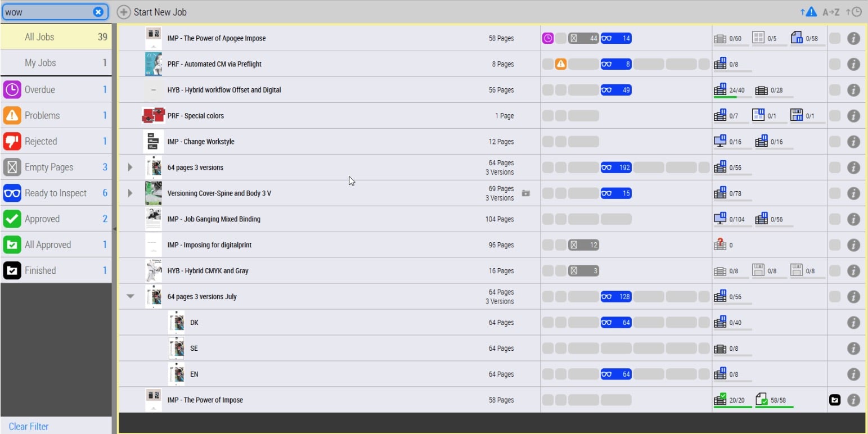Expand Versioning Cover-Spine and Body 3 V
This screenshot has height=434, width=868.
tap(131, 193)
